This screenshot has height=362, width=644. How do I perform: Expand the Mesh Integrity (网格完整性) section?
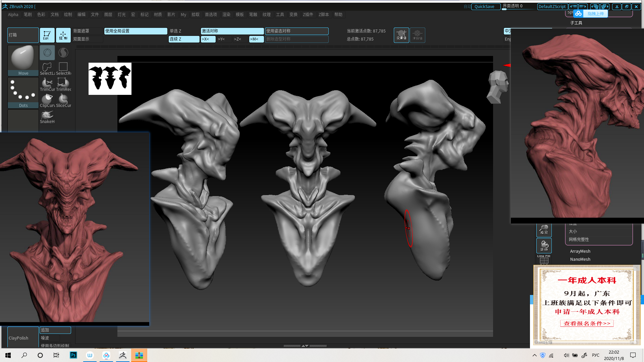(x=599, y=239)
